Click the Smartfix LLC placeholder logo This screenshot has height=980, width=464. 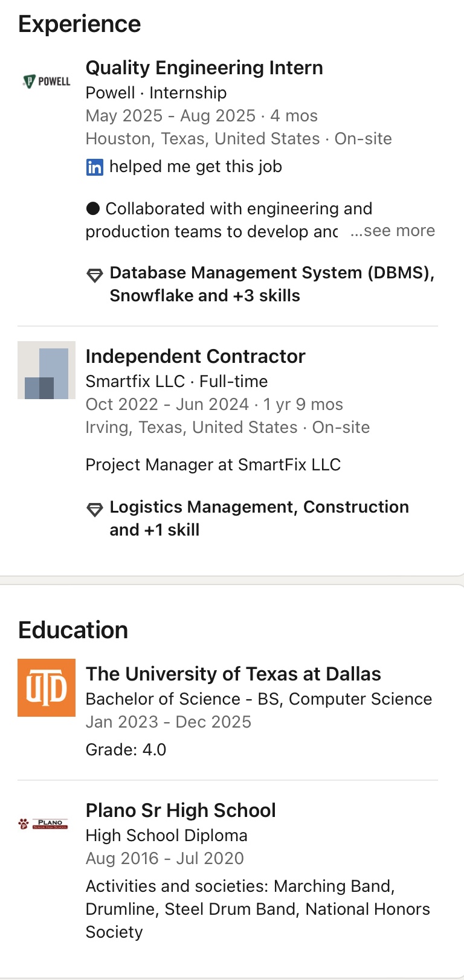coord(47,370)
